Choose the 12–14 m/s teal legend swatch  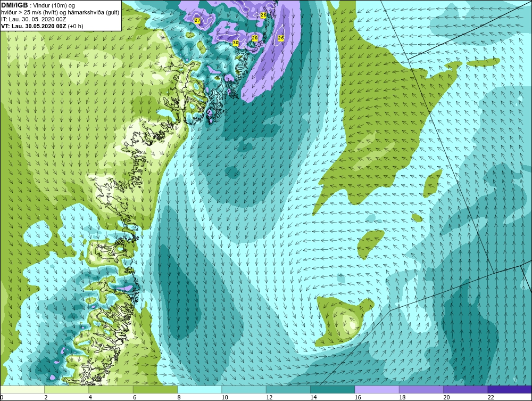click(x=288, y=389)
